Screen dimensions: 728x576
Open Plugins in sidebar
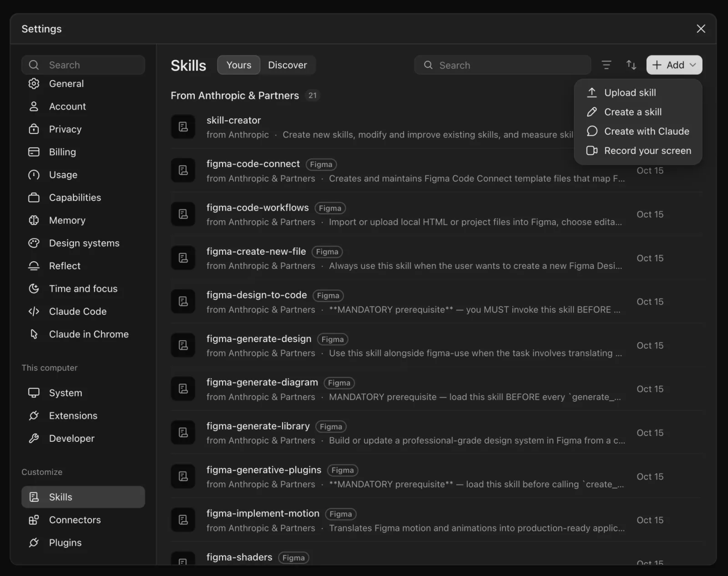coord(83,543)
